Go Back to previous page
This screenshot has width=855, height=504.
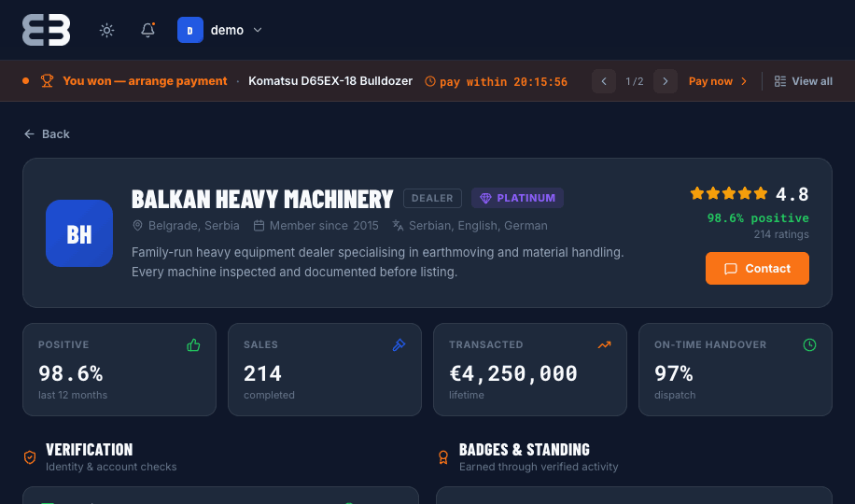click(x=47, y=134)
